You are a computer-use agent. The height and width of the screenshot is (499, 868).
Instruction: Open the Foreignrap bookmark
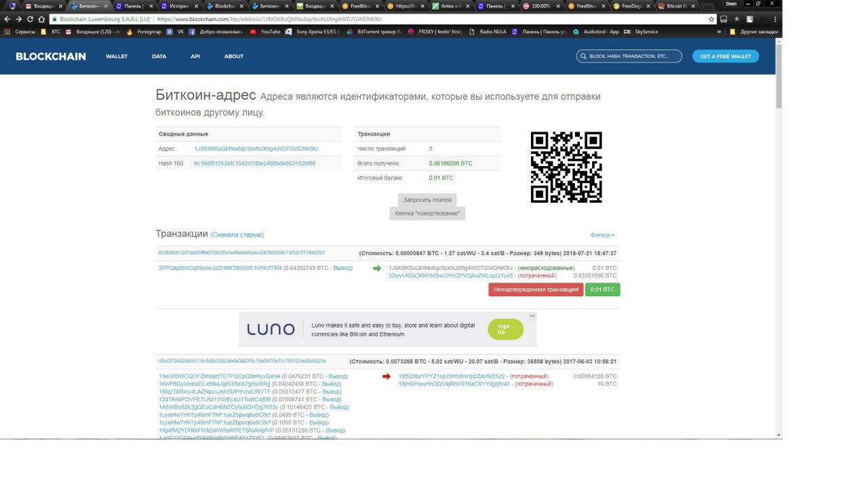(x=144, y=31)
